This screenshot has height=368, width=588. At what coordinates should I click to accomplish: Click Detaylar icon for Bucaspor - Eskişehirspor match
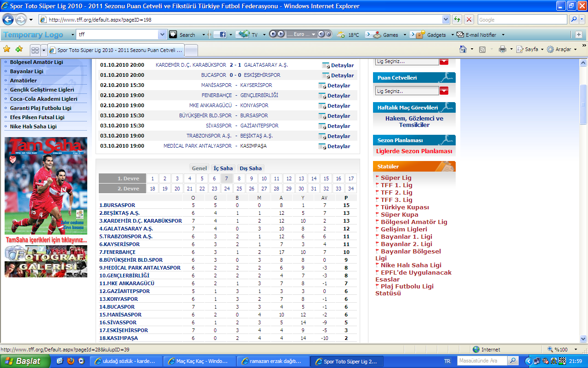326,75
